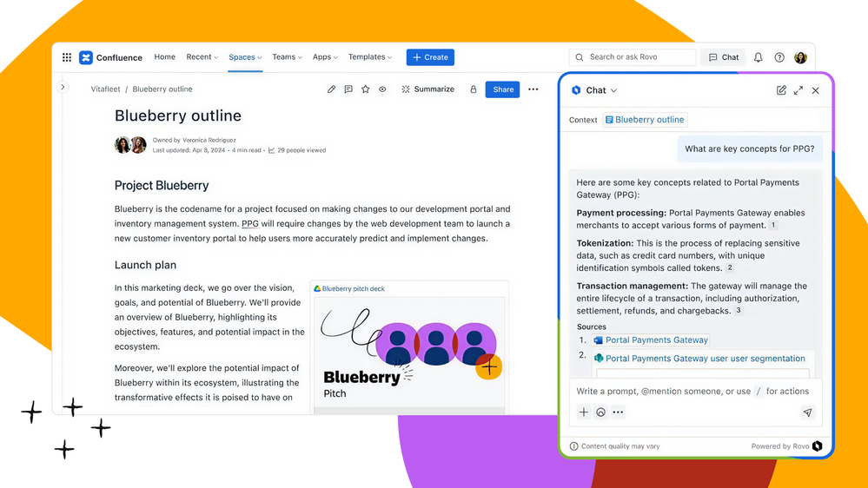The height and width of the screenshot is (488, 868).
Task: Click citation 3 after Transaction management
Action: (x=738, y=310)
